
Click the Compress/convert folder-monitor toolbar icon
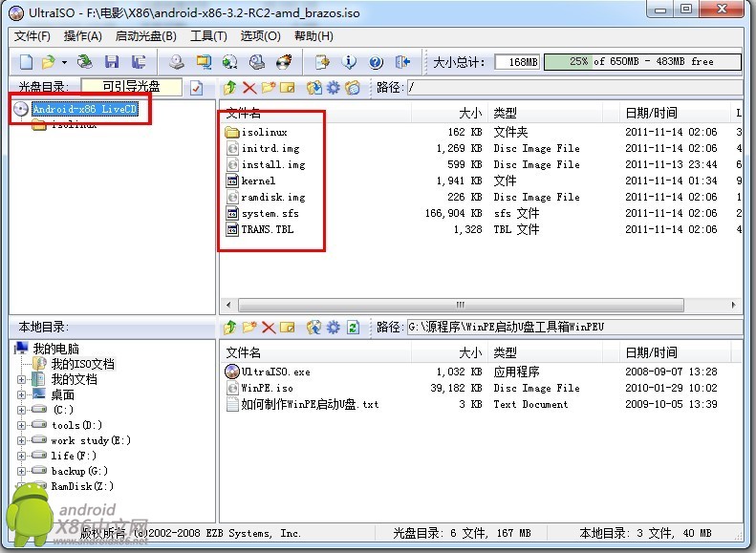204,62
